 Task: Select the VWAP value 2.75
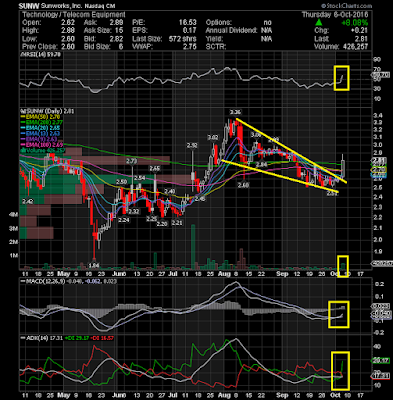tap(190, 47)
